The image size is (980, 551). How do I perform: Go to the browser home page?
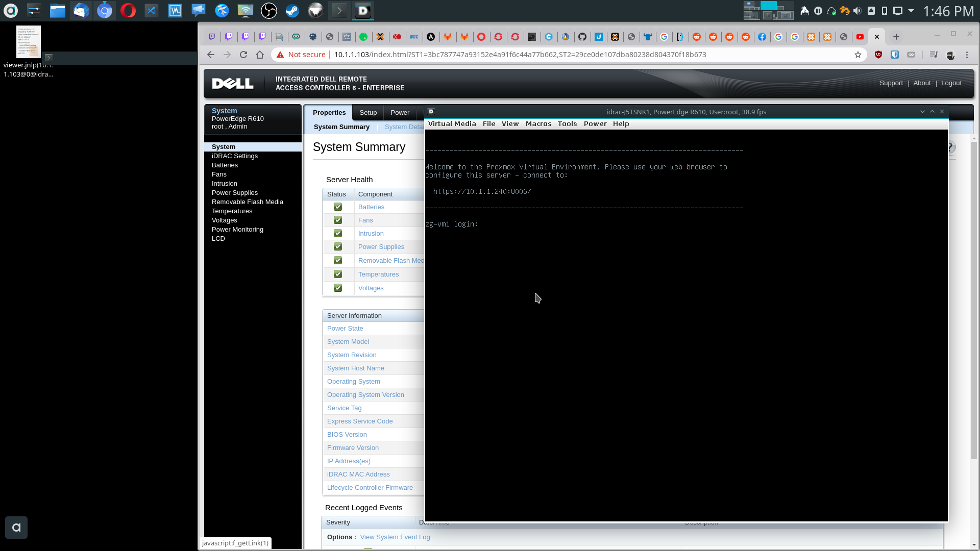260,55
